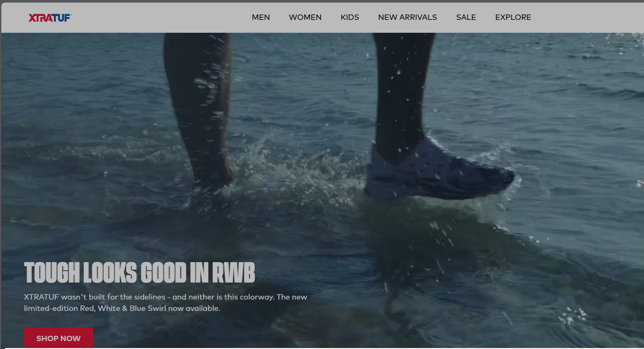
Task: Click the paragraph line starting 'XTRATUF wasn't built for the sidelines'
Action: point(165,297)
